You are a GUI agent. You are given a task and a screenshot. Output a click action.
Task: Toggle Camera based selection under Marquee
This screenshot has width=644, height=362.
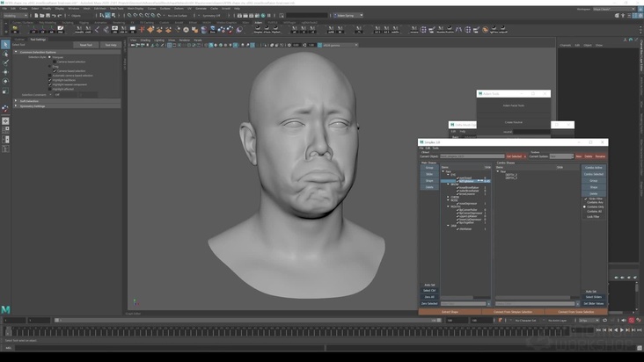pyautogui.click(x=55, y=62)
